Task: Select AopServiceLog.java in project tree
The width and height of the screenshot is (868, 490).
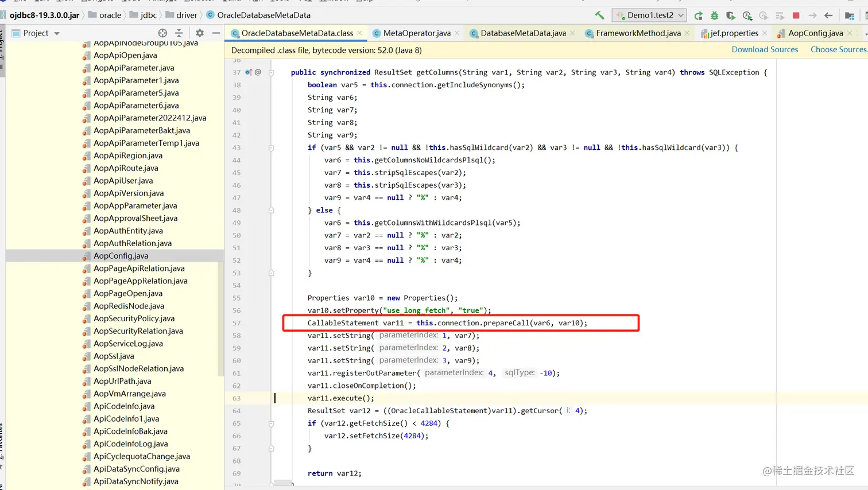Action: tap(128, 344)
